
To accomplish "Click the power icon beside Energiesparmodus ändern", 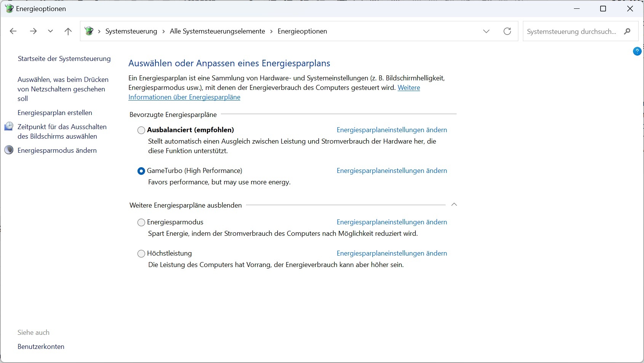I will pos(9,150).
